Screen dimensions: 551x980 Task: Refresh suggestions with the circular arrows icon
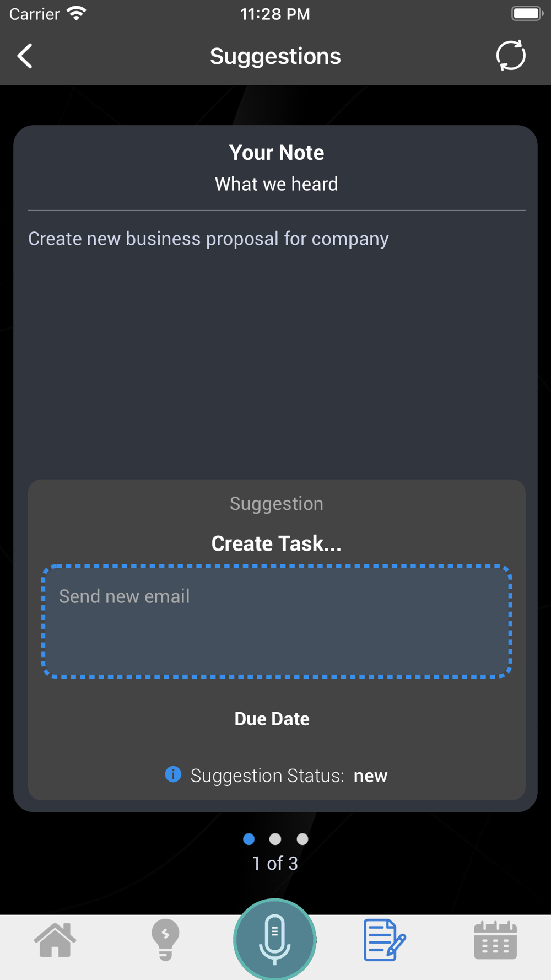click(x=511, y=56)
